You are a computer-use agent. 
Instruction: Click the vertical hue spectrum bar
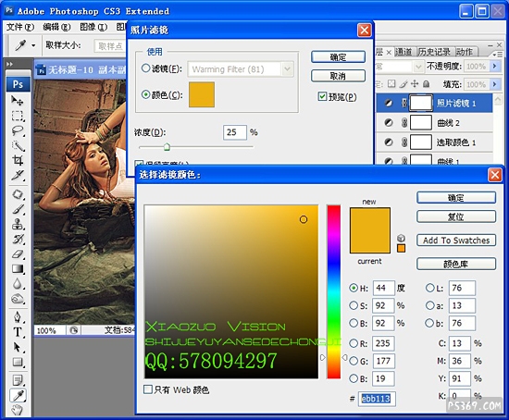pos(334,291)
